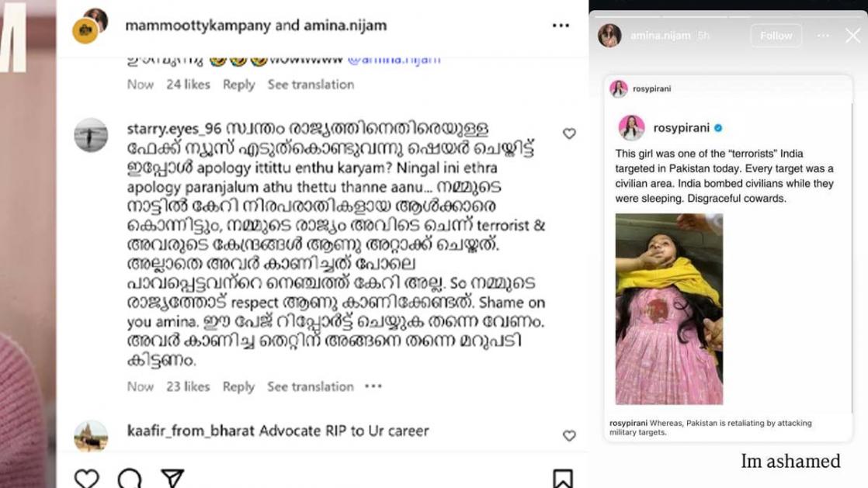View 24 likes on top comment
The height and width of the screenshot is (488, 868).
coord(188,85)
